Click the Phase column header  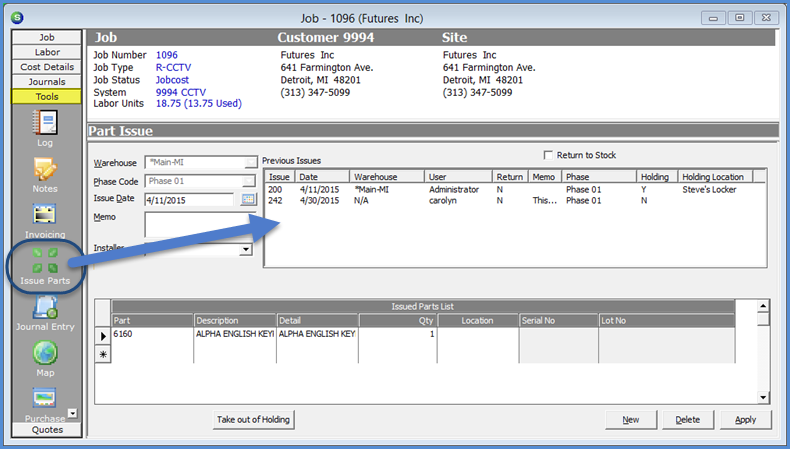[599, 177]
